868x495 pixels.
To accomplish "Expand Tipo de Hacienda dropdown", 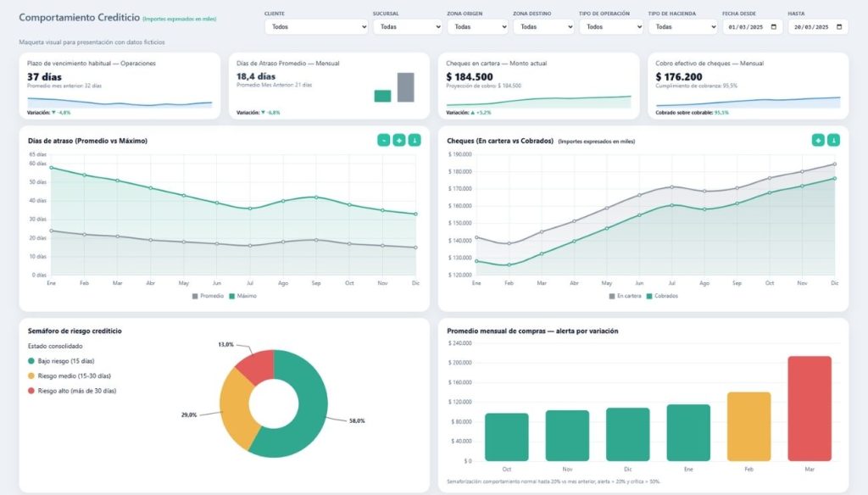I will coord(682,27).
